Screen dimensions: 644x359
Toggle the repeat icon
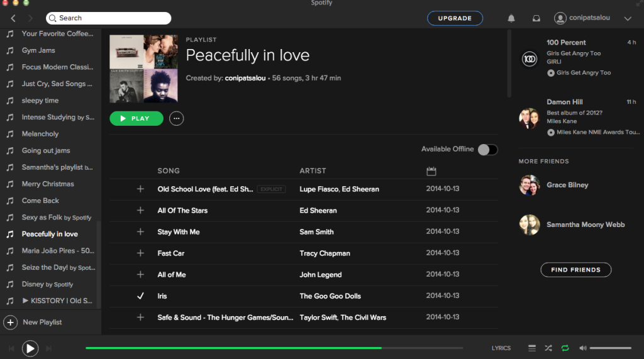(565, 348)
